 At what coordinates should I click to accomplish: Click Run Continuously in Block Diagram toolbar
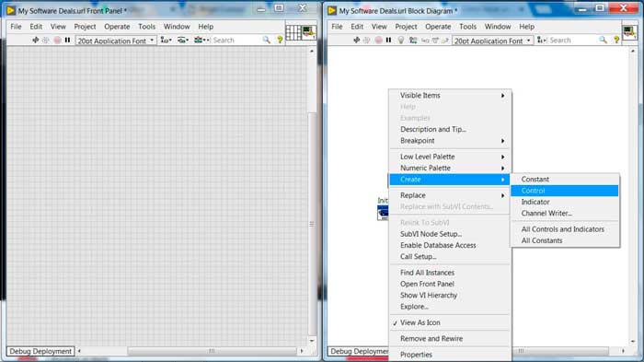pos(366,40)
